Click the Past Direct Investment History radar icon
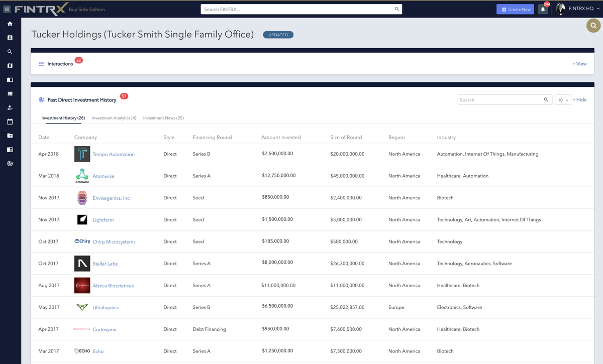 tap(42, 100)
